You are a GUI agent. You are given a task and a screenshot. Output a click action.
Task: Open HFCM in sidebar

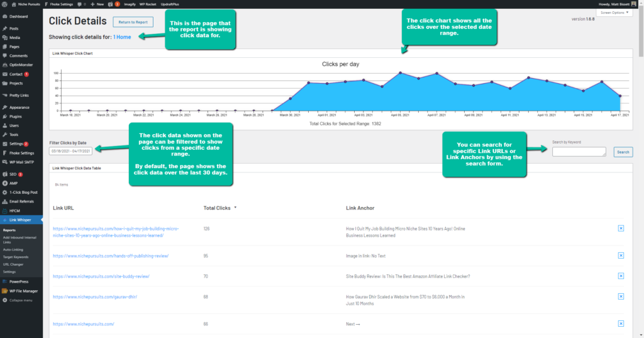pyautogui.click(x=14, y=210)
